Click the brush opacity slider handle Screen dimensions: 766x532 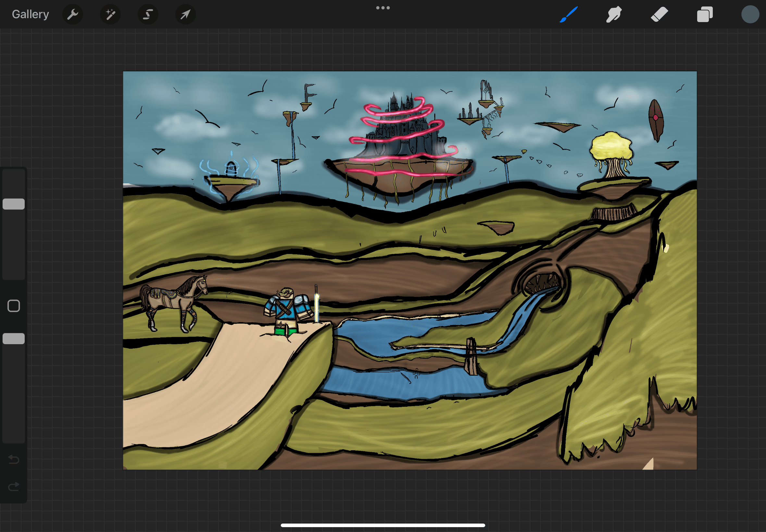[x=14, y=339]
